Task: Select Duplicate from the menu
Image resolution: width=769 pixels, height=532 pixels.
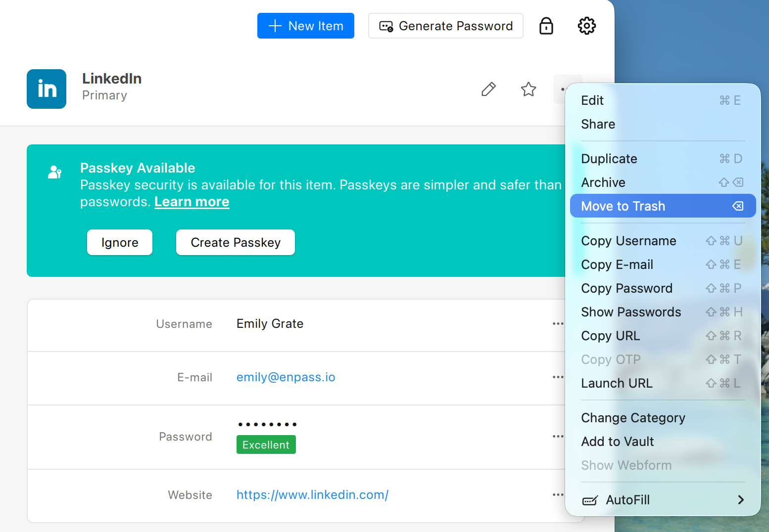Action: point(663,159)
